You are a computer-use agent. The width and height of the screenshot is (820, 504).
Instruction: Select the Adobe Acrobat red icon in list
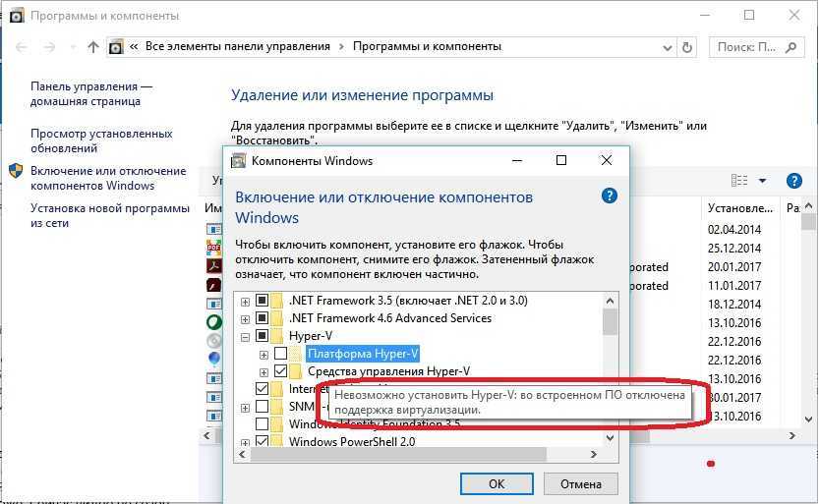214,265
